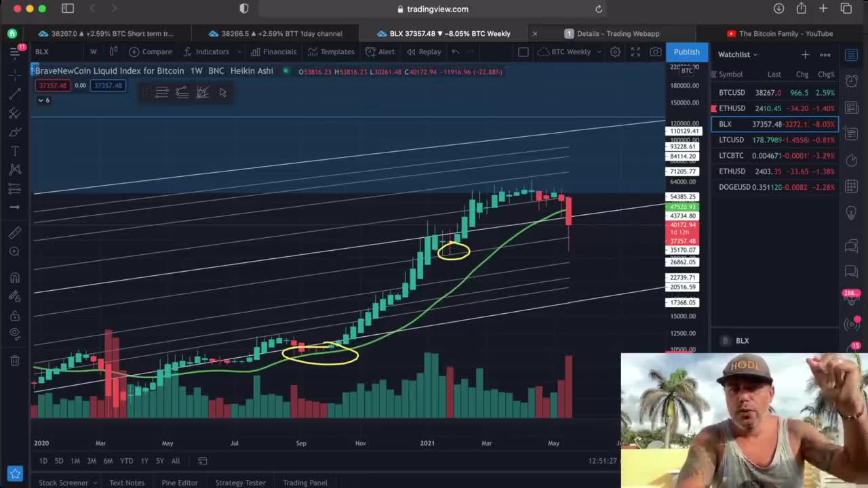Select the BLX watchlist row

click(x=774, y=124)
